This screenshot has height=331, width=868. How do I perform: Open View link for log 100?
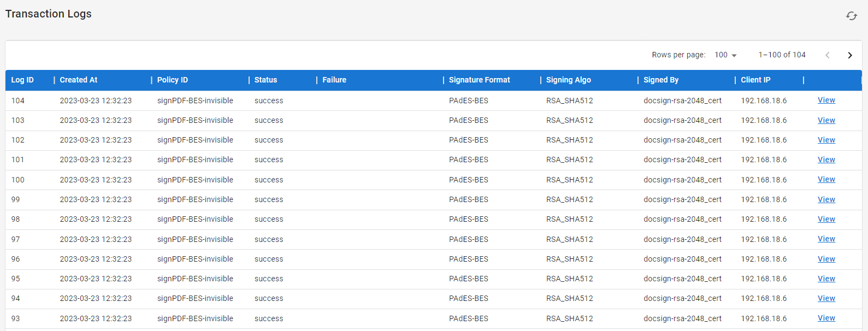click(826, 179)
